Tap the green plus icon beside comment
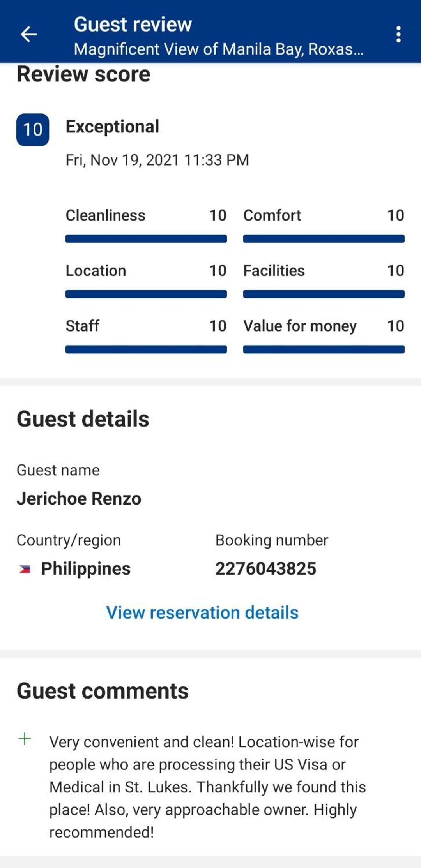421x868 pixels. pyautogui.click(x=25, y=739)
